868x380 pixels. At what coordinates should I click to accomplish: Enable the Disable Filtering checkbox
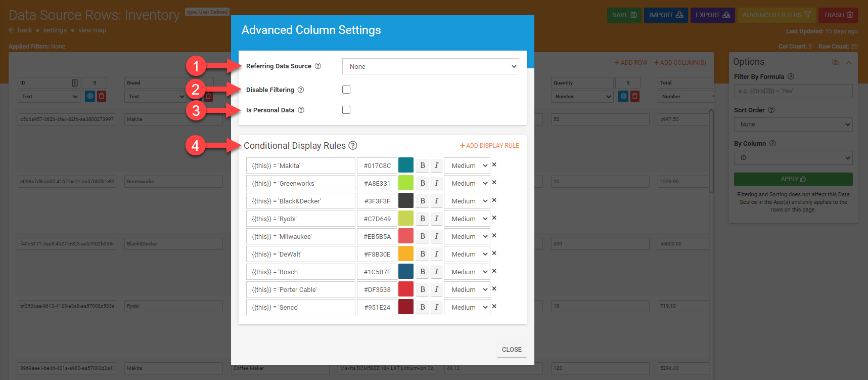(x=346, y=90)
